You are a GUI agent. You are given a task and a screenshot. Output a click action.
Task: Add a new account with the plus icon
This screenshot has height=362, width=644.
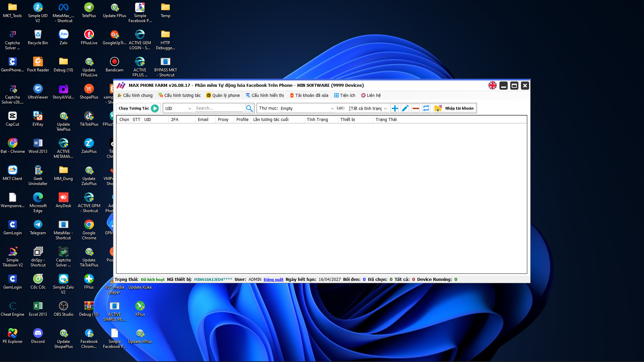coord(395,108)
